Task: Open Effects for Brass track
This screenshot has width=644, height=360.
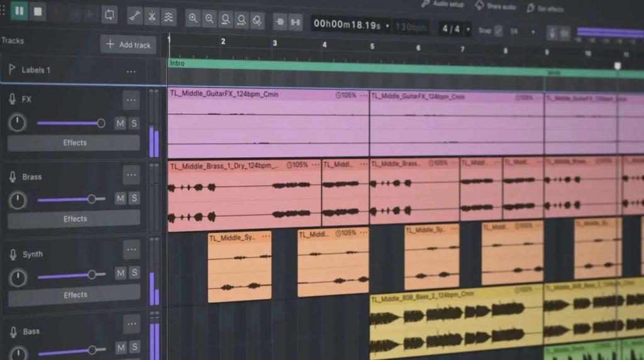Action: tap(74, 219)
